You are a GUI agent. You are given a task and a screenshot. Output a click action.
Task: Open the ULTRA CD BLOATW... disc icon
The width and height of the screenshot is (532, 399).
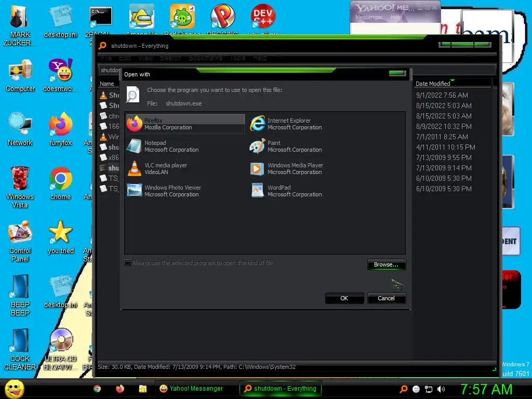[60, 350]
